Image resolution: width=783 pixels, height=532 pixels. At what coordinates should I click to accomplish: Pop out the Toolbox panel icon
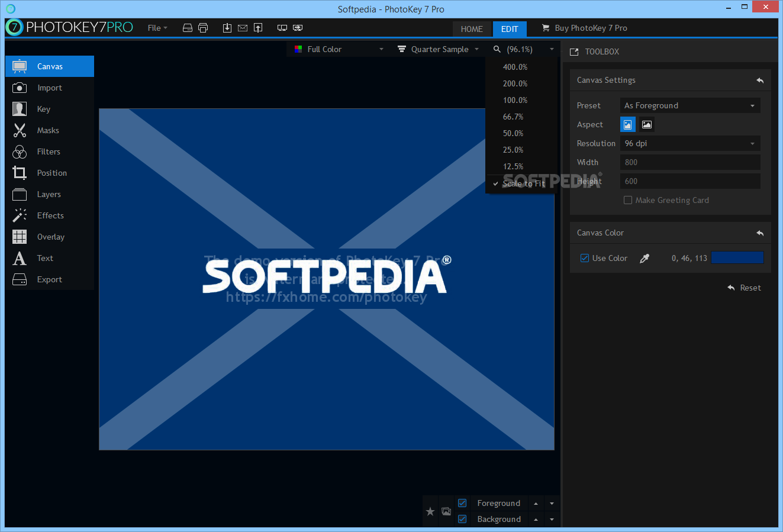point(574,52)
